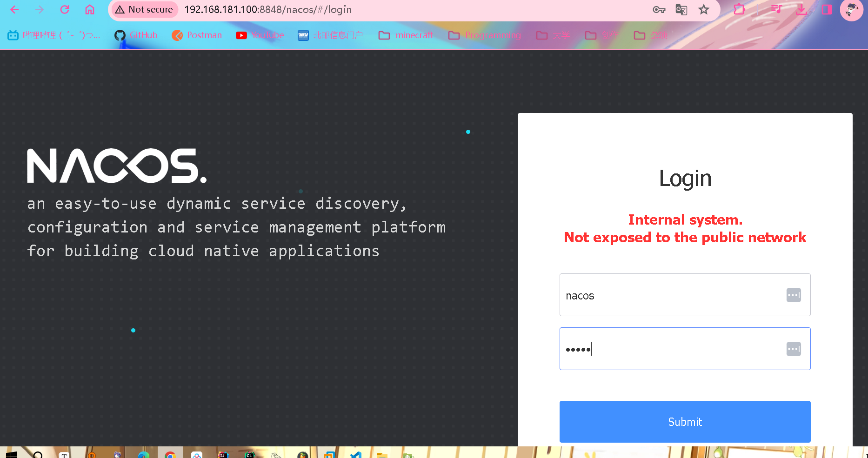The image size is (868, 458).
Task: Show browser downloads
Action: click(801, 9)
